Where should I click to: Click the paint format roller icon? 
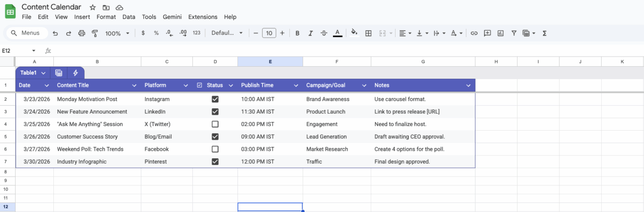[x=95, y=33]
